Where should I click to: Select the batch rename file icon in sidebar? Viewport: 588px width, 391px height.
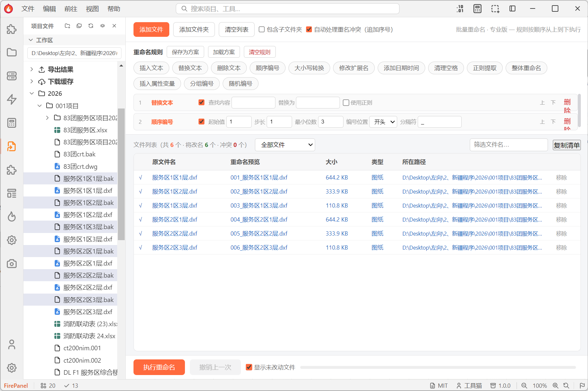[x=12, y=146]
